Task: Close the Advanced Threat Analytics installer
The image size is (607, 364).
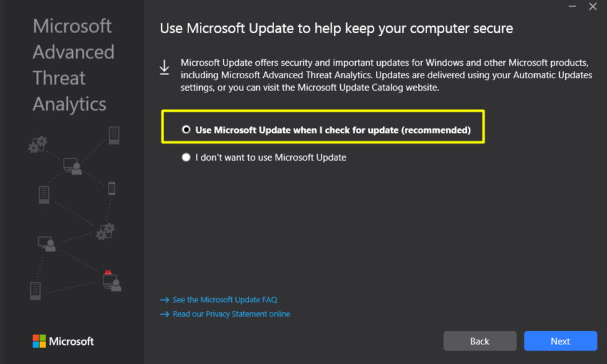Action: point(593,7)
